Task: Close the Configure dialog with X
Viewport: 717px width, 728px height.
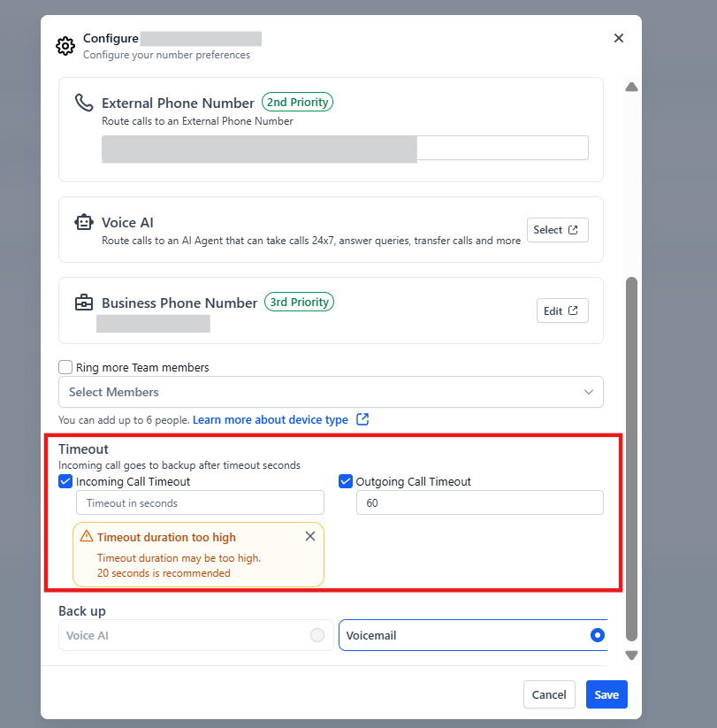Action: pyautogui.click(x=619, y=38)
